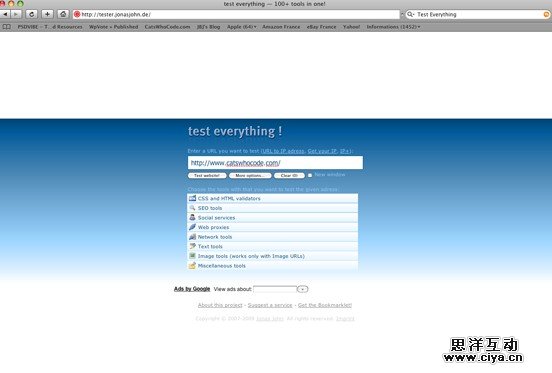Click the Image tools icon
Screen dimensions: 552x373
tap(192, 255)
